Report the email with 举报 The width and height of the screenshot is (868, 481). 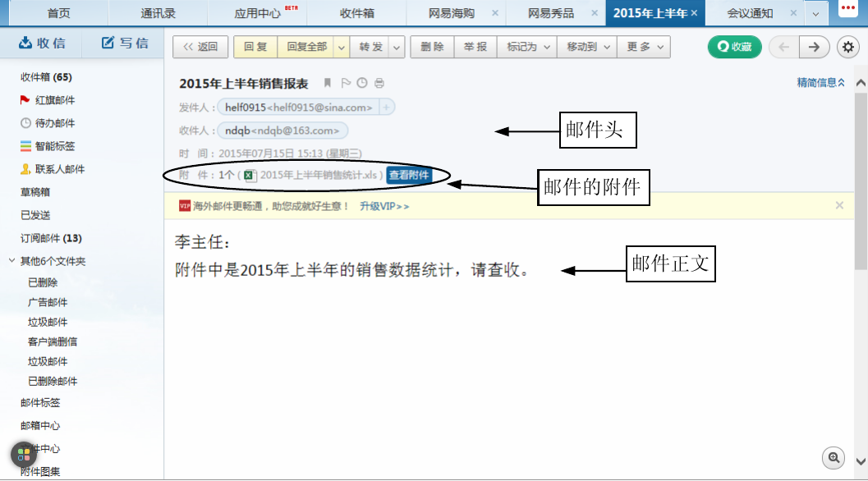pyautogui.click(x=475, y=47)
